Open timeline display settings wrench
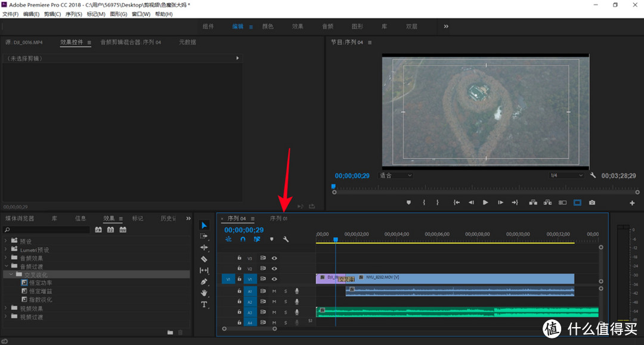The height and width of the screenshot is (345, 644). pyautogui.click(x=286, y=239)
